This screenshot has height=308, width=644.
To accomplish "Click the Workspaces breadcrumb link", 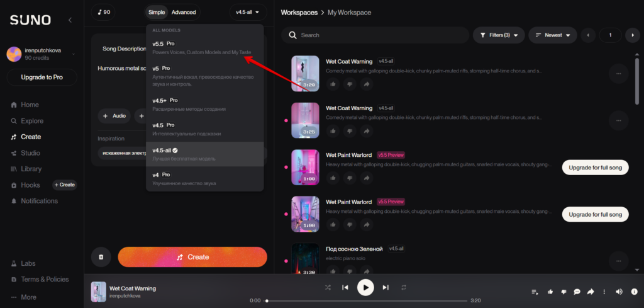I will click(x=299, y=13).
